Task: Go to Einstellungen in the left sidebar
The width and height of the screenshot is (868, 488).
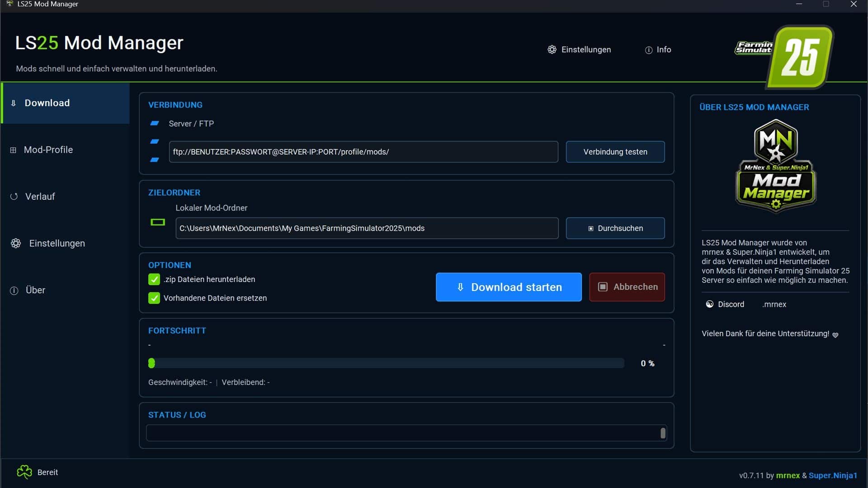Action: pos(66,243)
